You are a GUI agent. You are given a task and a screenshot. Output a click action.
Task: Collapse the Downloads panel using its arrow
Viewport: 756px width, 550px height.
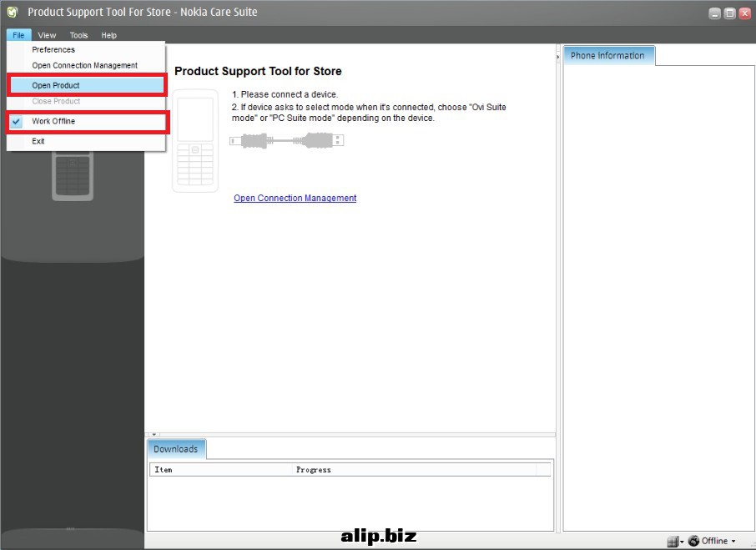pyautogui.click(x=154, y=434)
